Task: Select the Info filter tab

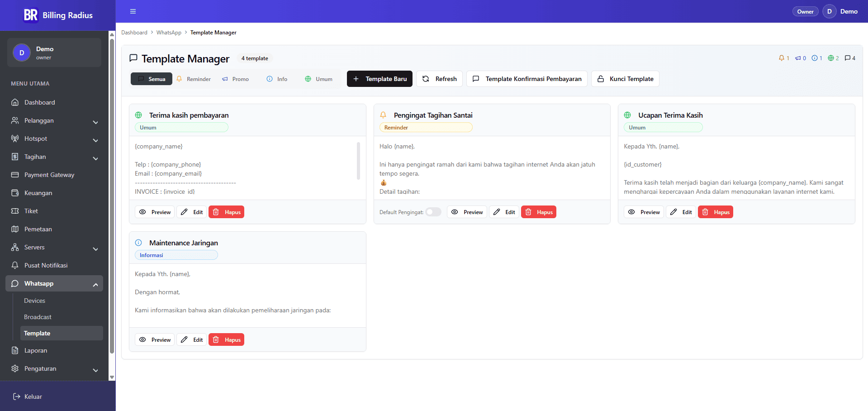Action: pyautogui.click(x=277, y=79)
